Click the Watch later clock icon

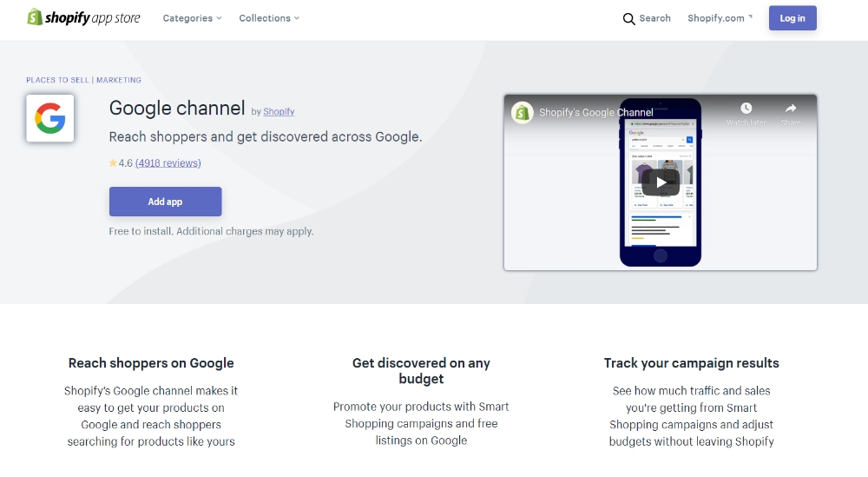pyautogui.click(x=746, y=109)
